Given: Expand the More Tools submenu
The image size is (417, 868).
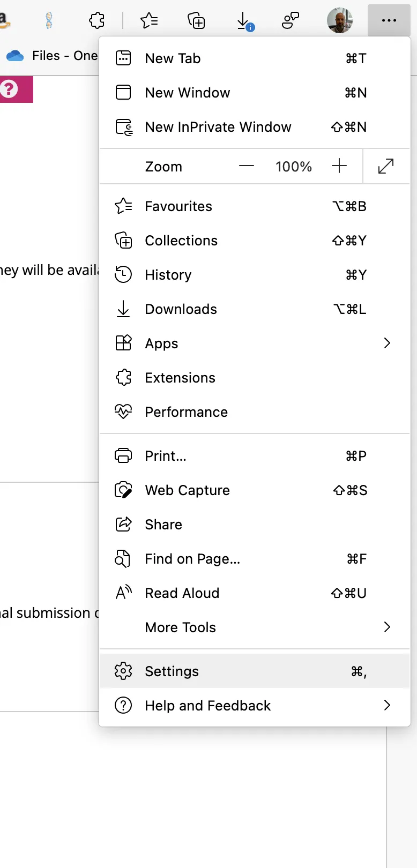Looking at the screenshot, I should (387, 627).
